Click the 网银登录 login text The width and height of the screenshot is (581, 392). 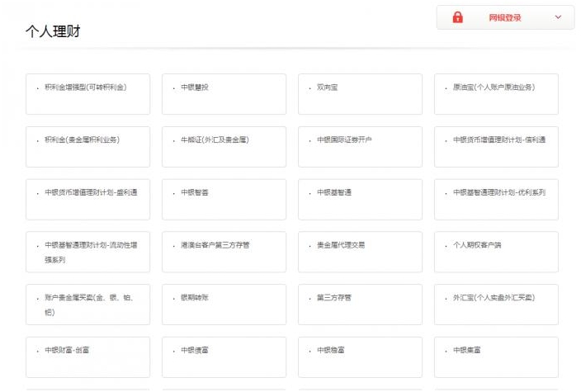coord(504,17)
